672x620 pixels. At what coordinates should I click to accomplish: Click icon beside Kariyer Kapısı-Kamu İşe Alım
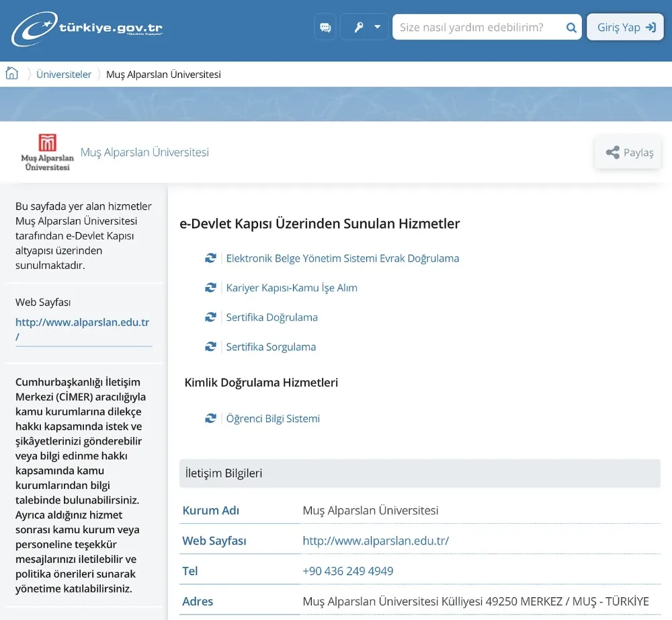tap(211, 288)
